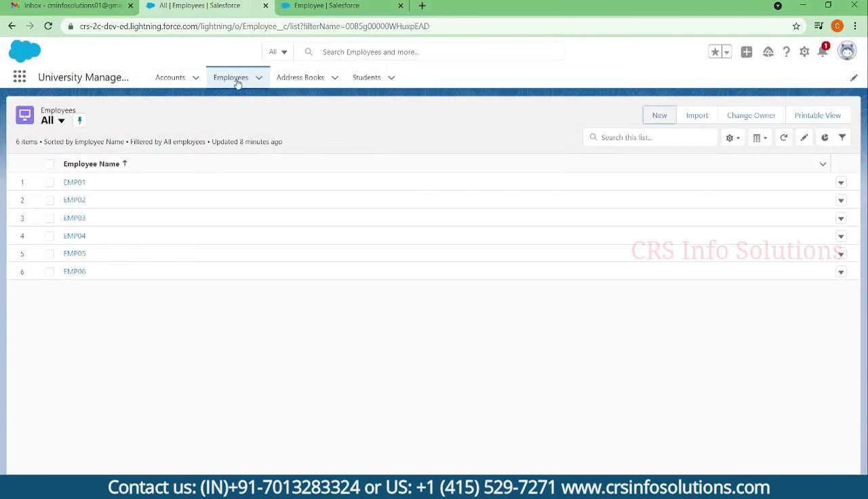Expand the Address Books tab dropdown arrow
868x499 pixels.
[x=335, y=78]
